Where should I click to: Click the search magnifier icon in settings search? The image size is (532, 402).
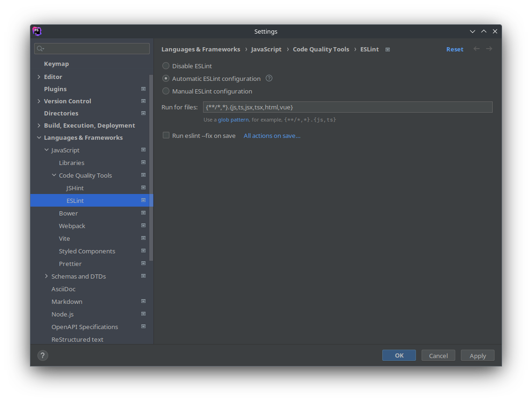[40, 49]
